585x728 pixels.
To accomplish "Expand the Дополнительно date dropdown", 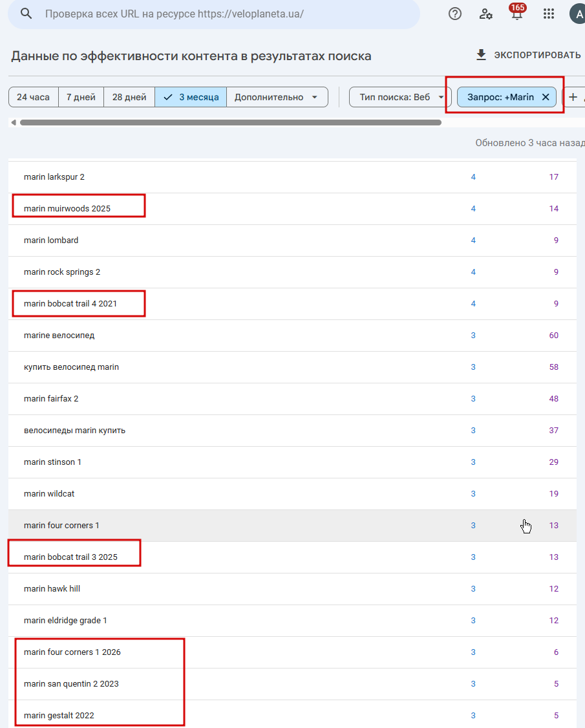I will (276, 97).
